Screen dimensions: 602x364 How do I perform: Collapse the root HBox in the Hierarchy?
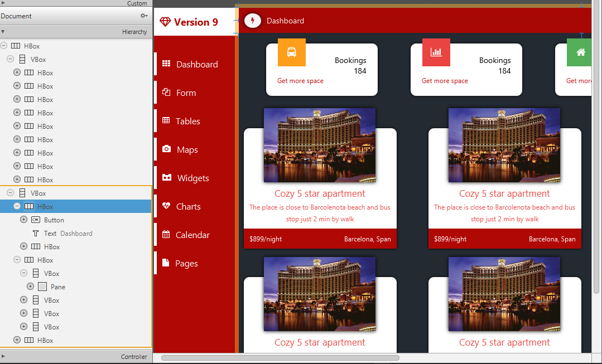coord(4,46)
